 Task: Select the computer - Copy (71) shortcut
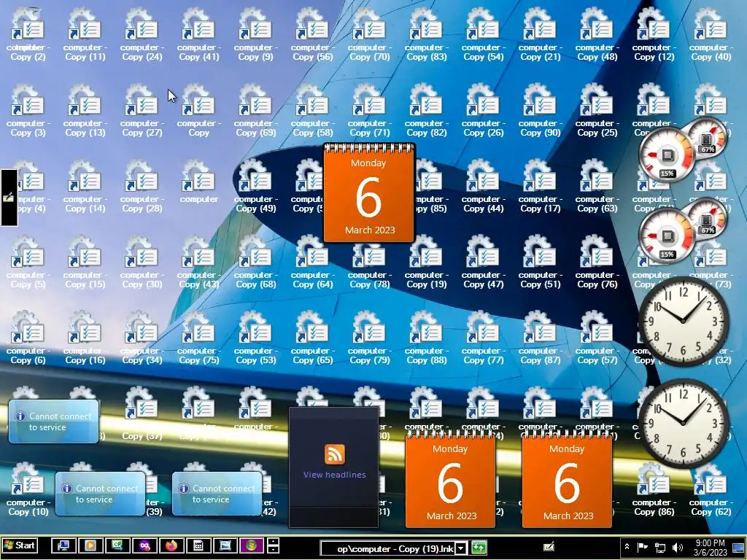click(370, 111)
